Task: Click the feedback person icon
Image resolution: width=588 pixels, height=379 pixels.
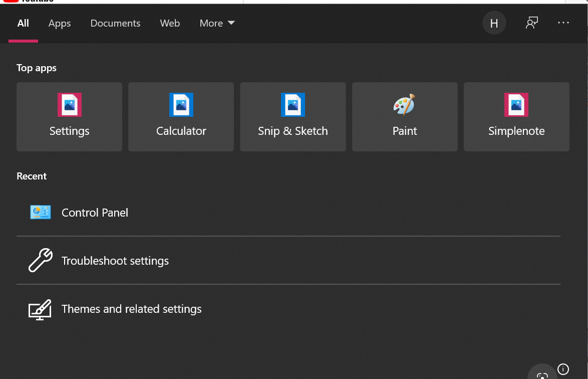Action: [532, 23]
